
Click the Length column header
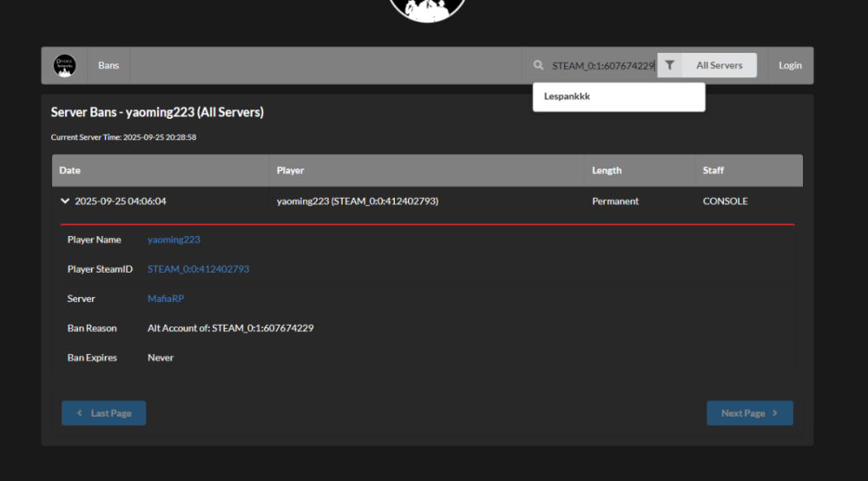pos(607,171)
